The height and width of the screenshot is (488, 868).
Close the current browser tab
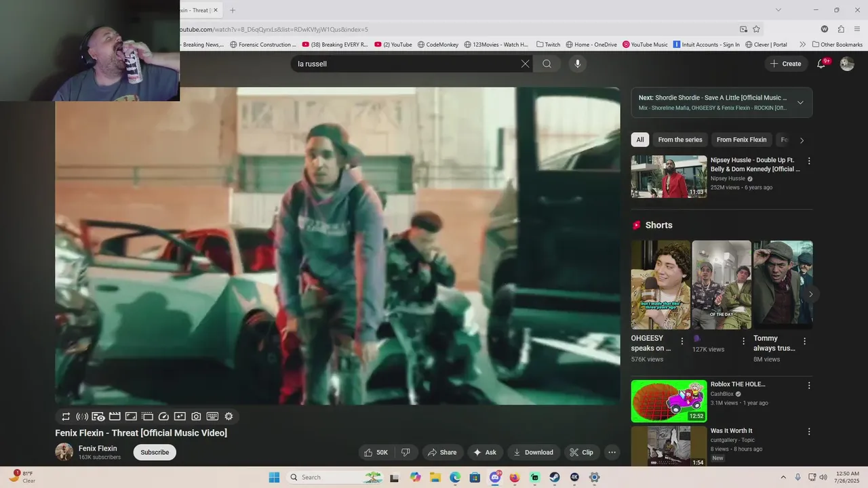click(216, 10)
